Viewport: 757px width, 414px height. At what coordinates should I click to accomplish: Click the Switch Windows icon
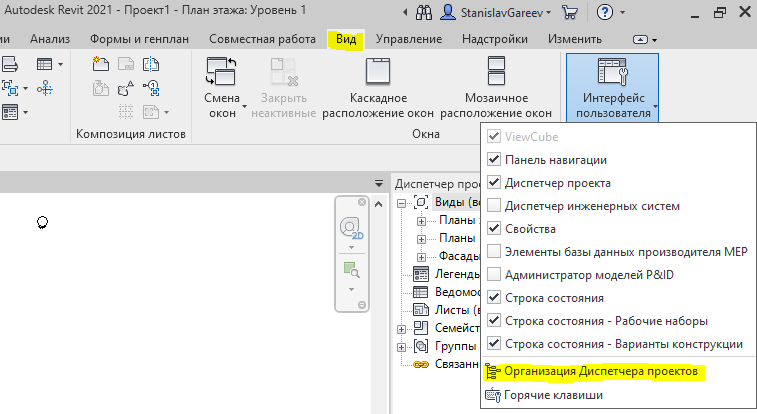click(x=221, y=71)
